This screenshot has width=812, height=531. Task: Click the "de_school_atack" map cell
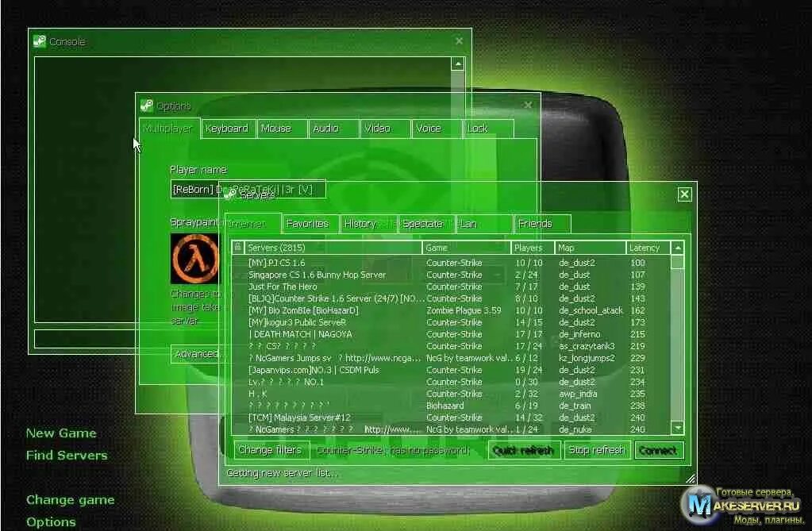(x=591, y=310)
